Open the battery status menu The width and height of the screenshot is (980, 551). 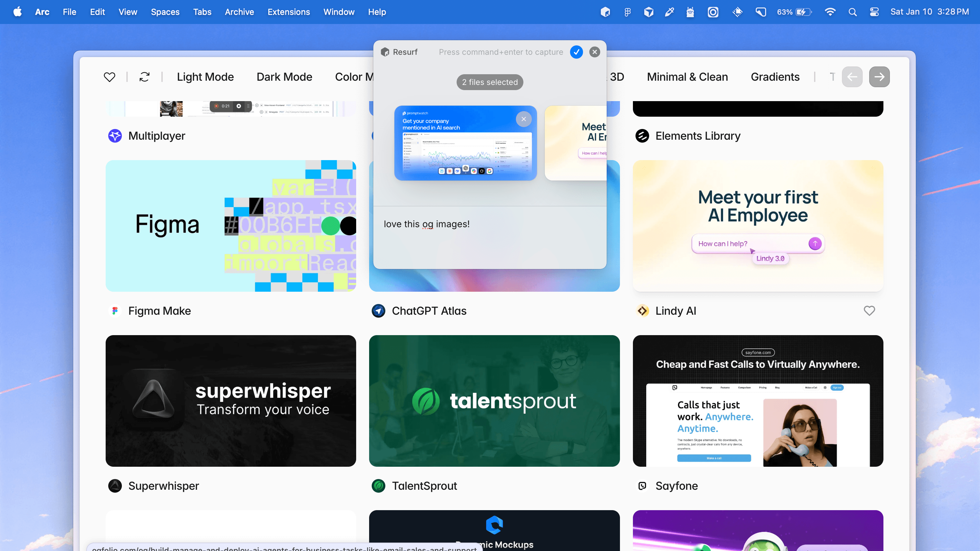pyautogui.click(x=794, y=12)
